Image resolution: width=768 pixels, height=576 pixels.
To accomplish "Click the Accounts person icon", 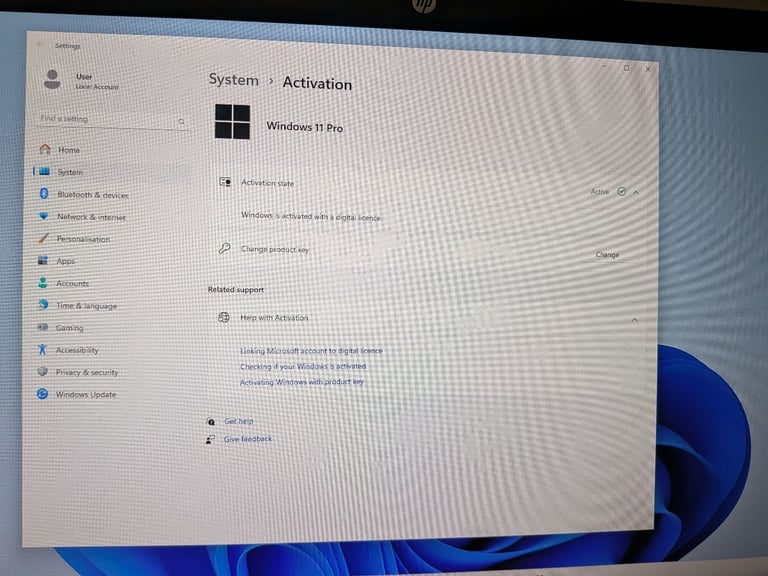I will (x=43, y=283).
